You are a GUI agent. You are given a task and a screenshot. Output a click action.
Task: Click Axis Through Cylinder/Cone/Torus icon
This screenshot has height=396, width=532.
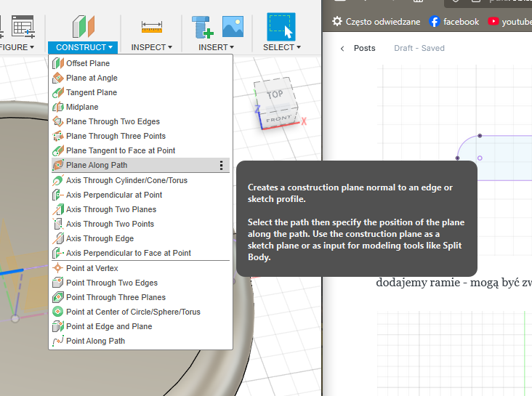tap(58, 180)
